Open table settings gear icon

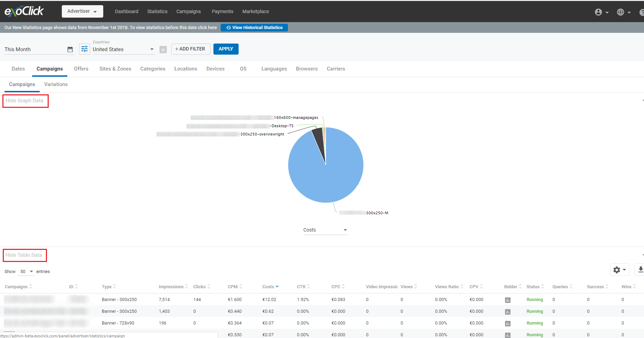pyautogui.click(x=619, y=270)
